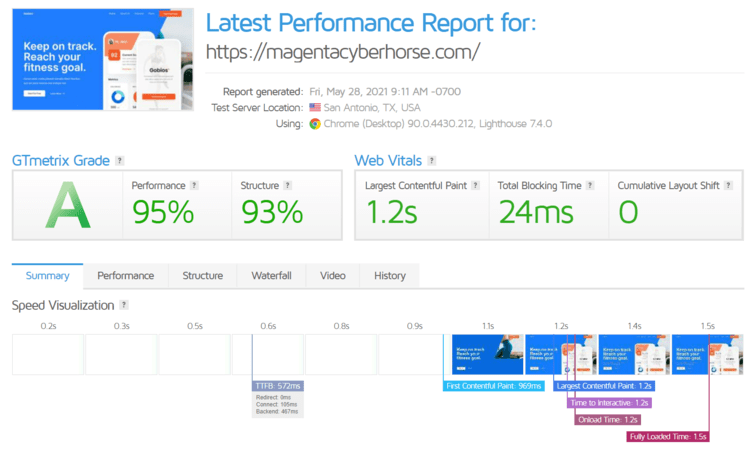Click the 93% structure score
The height and width of the screenshot is (451, 750).
point(272,212)
